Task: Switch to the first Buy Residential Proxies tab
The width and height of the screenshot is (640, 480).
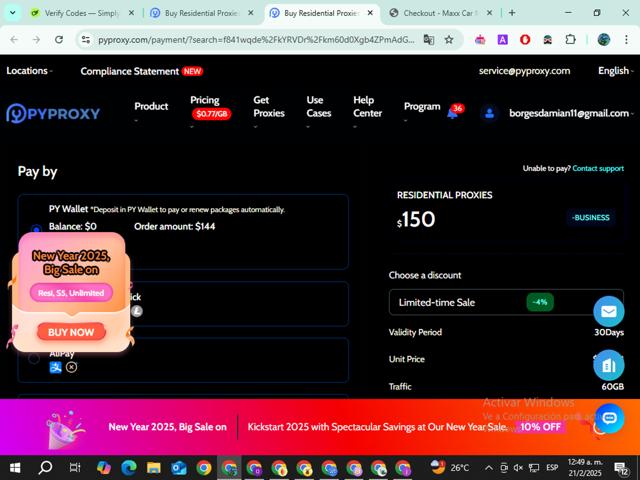Action: point(201,13)
